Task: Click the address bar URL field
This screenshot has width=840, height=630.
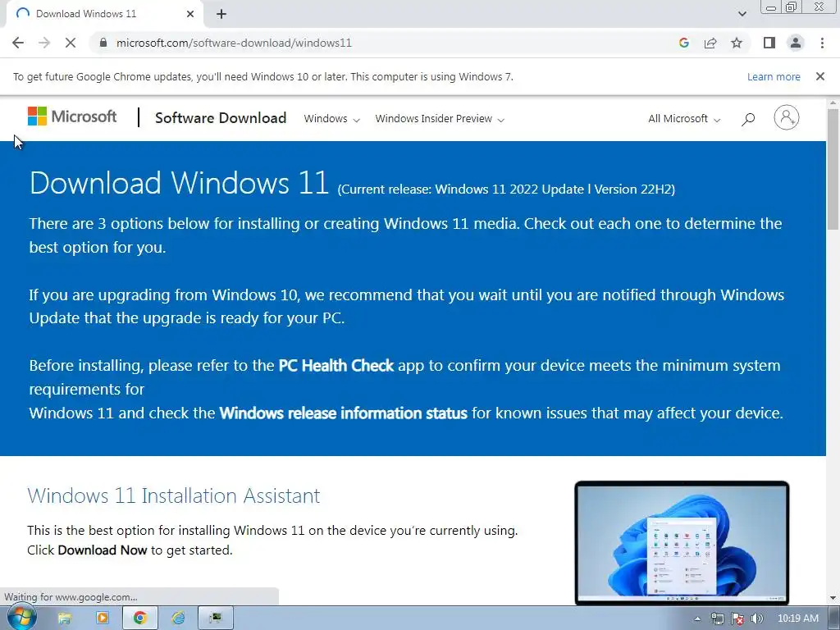Action: [x=386, y=43]
